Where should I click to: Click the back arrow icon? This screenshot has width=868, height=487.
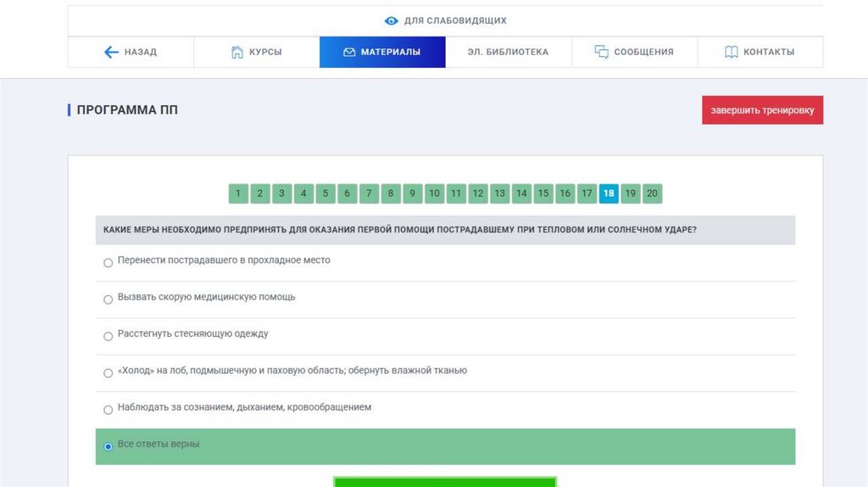tap(111, 52)
